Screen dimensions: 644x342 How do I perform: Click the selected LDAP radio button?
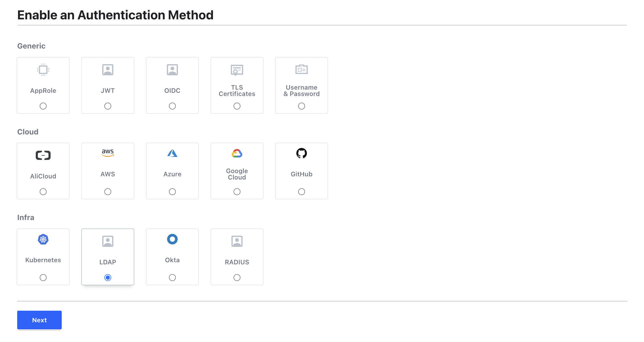(x=108, y=278)
